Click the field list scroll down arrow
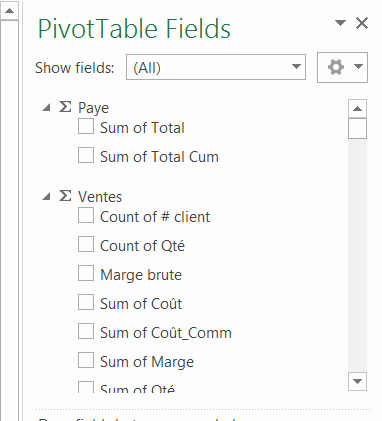 [357, 381]
